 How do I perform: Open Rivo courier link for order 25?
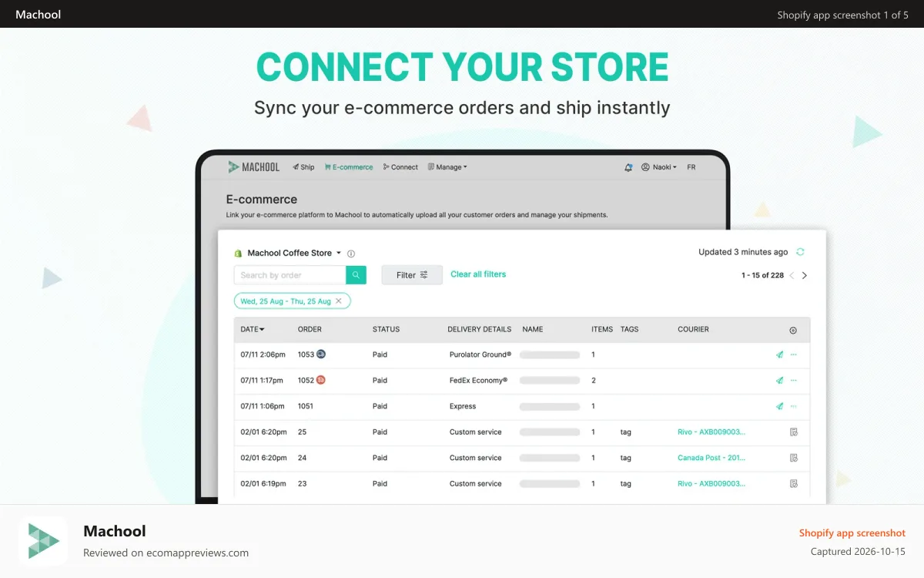[x=711, y=432]
